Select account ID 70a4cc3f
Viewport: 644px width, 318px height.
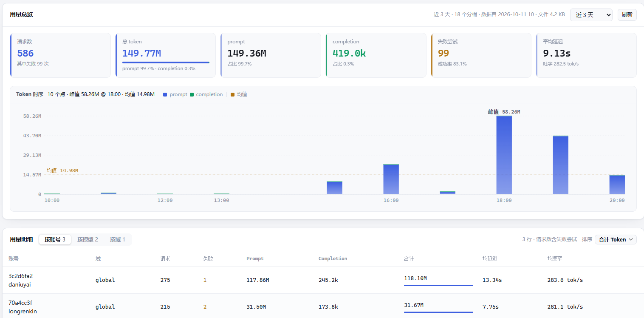coord(20,303)
